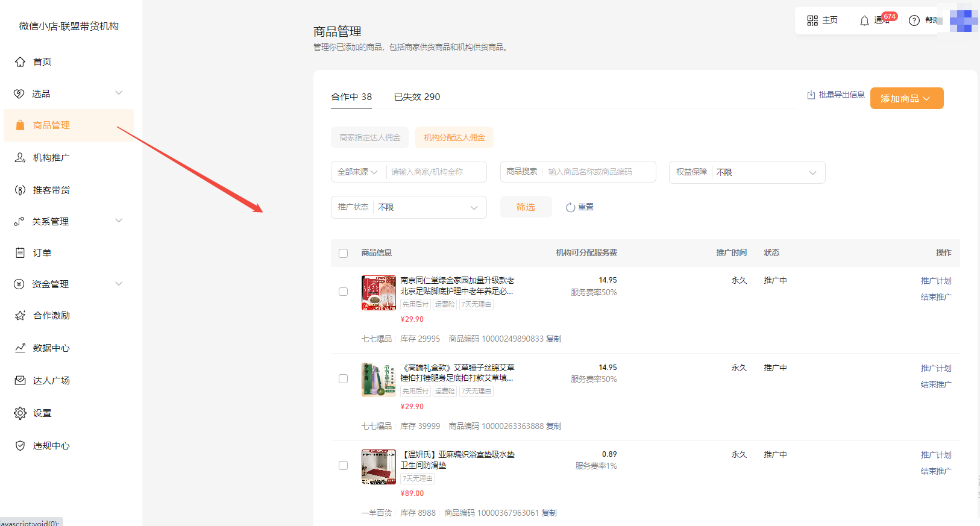Screen dimensions: 980x526
Task: Click the notification bell icon
Action: click(x=864, y=20)
